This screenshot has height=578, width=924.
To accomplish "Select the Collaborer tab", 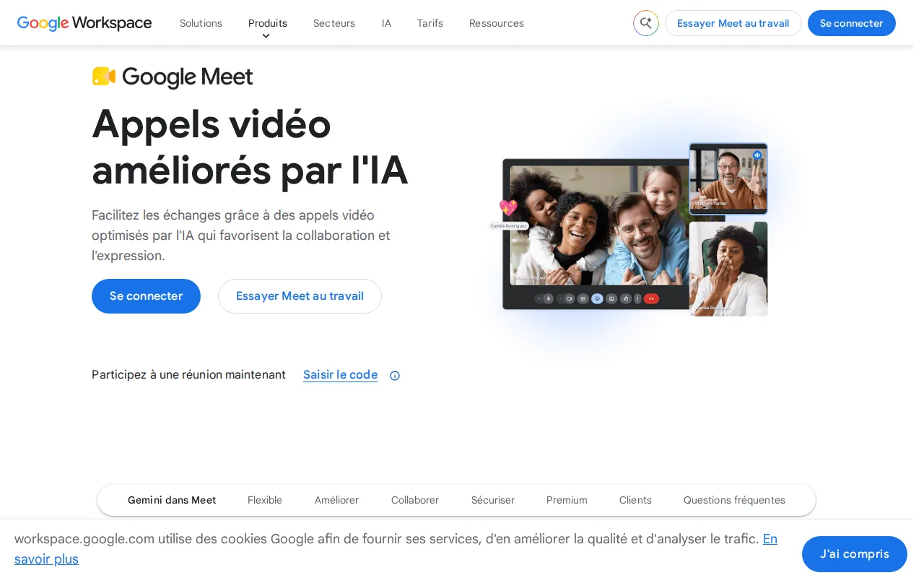I will tap(415, 500).
